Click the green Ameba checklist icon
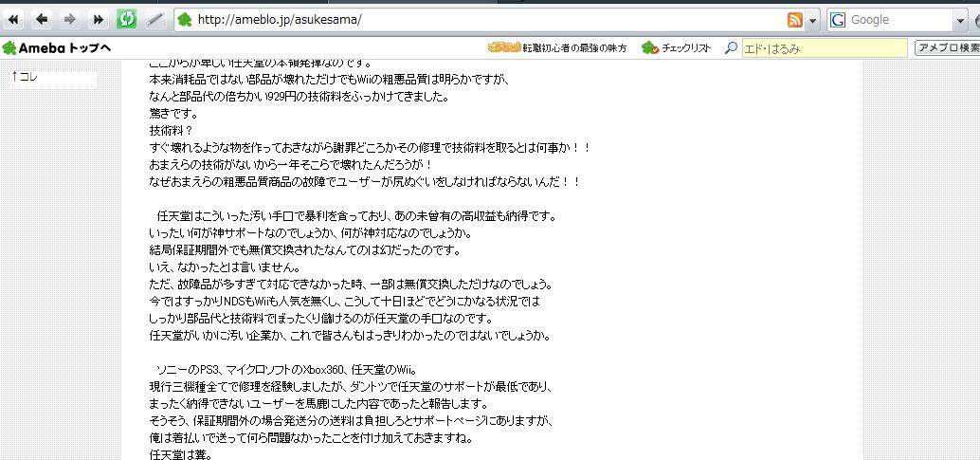 point(650,47)
